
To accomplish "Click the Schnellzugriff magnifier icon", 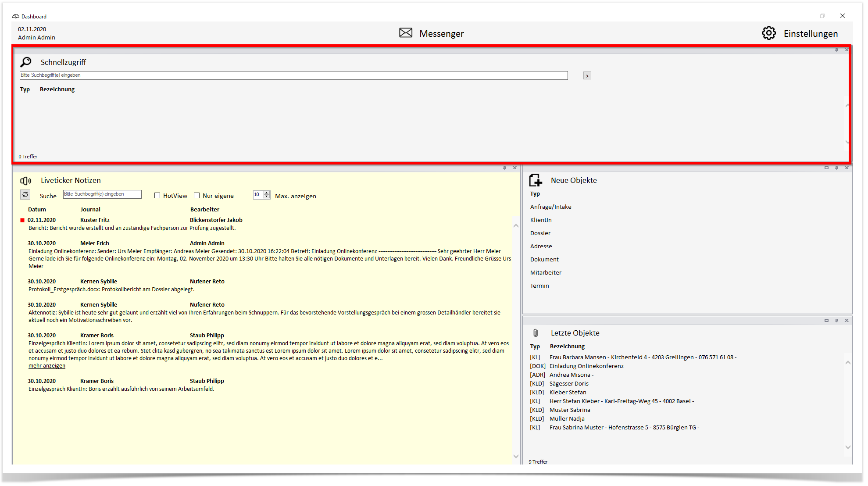I will pyautogui.click(x=26, y=62).
